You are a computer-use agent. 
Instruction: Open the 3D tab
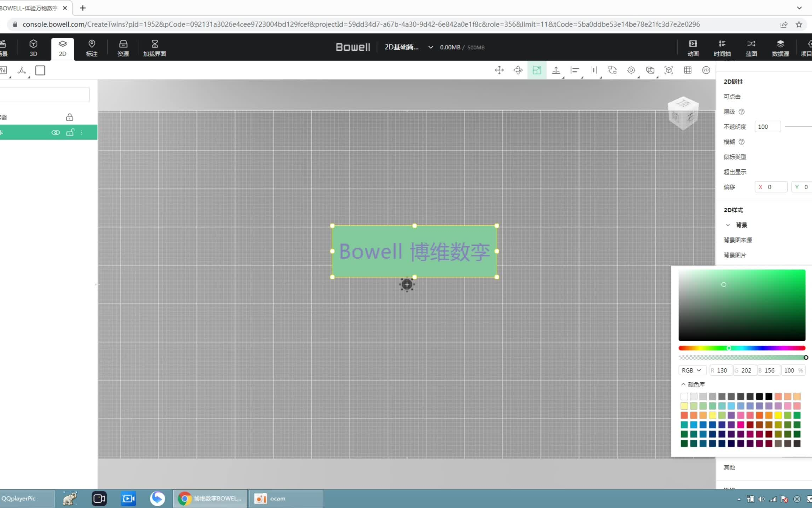click(33, 48)
